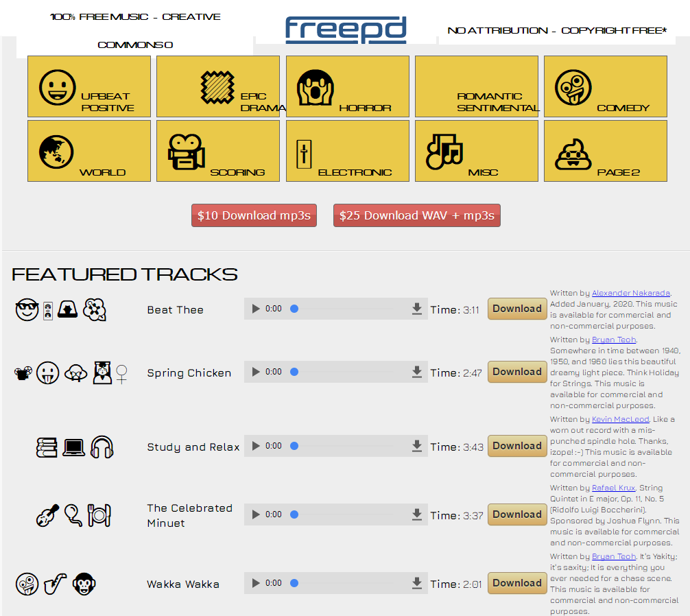Viewport: 690px width, 616px height.
Task: Play the Beat Thee track
Action: 256,309
